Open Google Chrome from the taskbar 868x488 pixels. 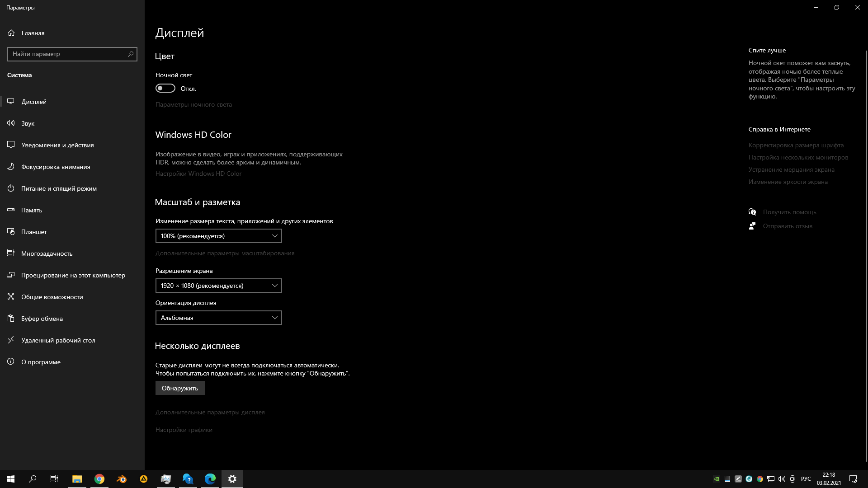tap(99, 479)
